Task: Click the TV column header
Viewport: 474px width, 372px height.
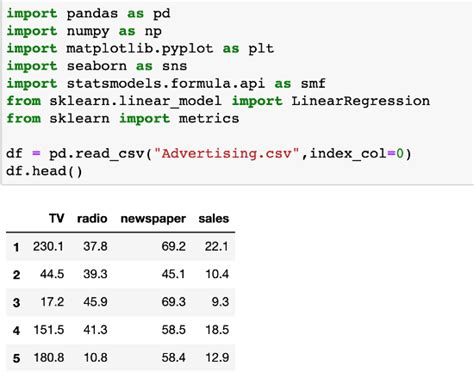Action: (x=56, y=219)
